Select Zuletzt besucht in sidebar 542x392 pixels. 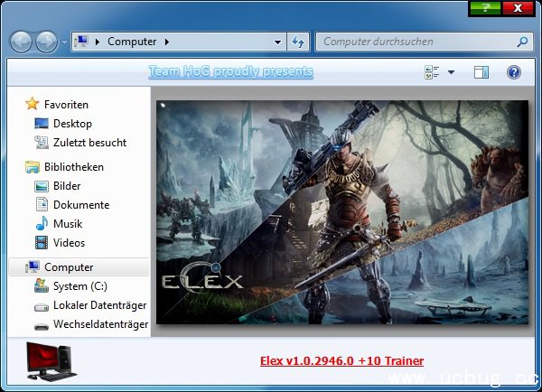click(89, 143)
